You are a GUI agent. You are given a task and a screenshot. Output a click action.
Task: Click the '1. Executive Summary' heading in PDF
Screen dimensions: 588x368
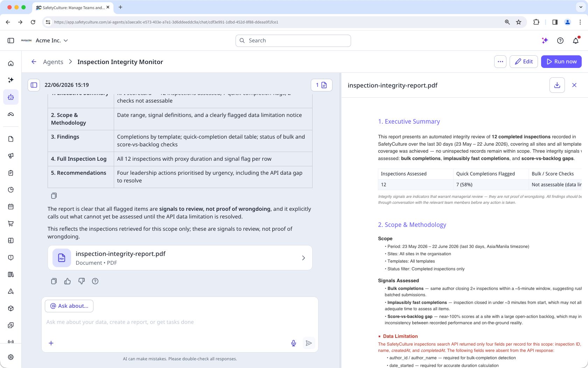coord(409,121)
